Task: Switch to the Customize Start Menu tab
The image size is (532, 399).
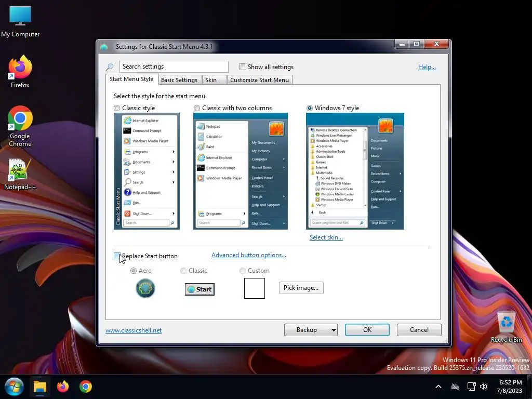Action: (260, 79)
